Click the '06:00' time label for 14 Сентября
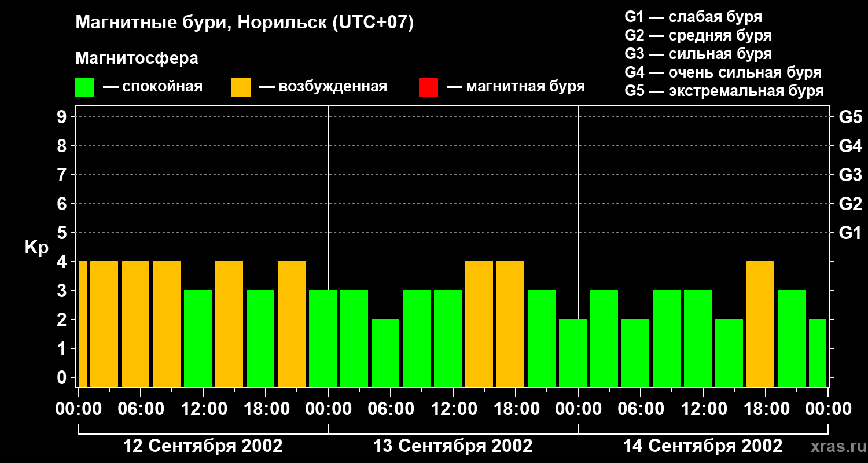868x463 pixels. [641, 409]
